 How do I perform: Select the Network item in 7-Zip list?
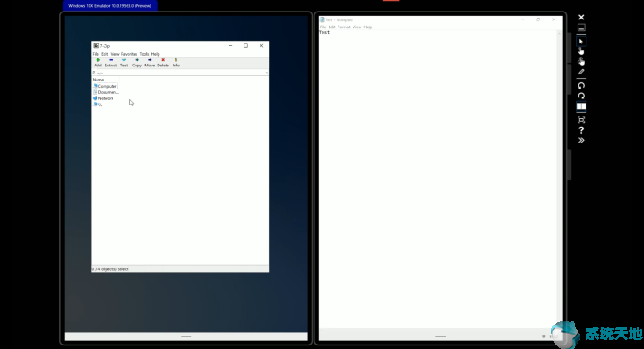click(104, 98)
